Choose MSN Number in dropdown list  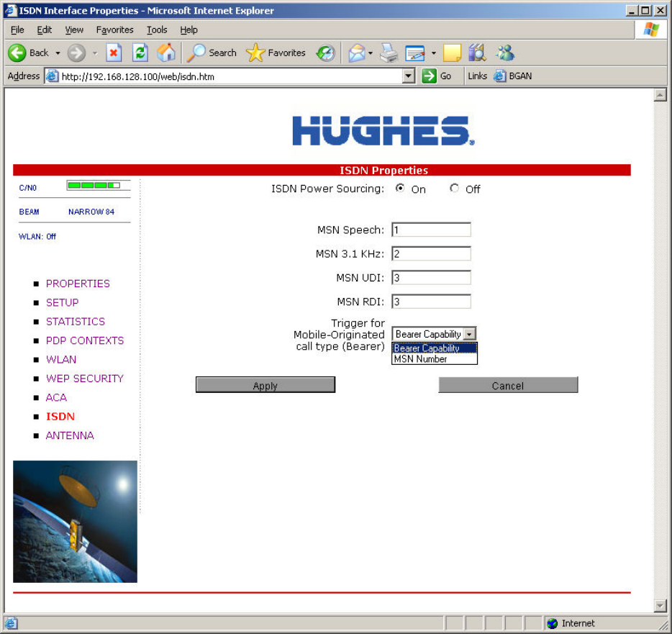coord(434,359)
